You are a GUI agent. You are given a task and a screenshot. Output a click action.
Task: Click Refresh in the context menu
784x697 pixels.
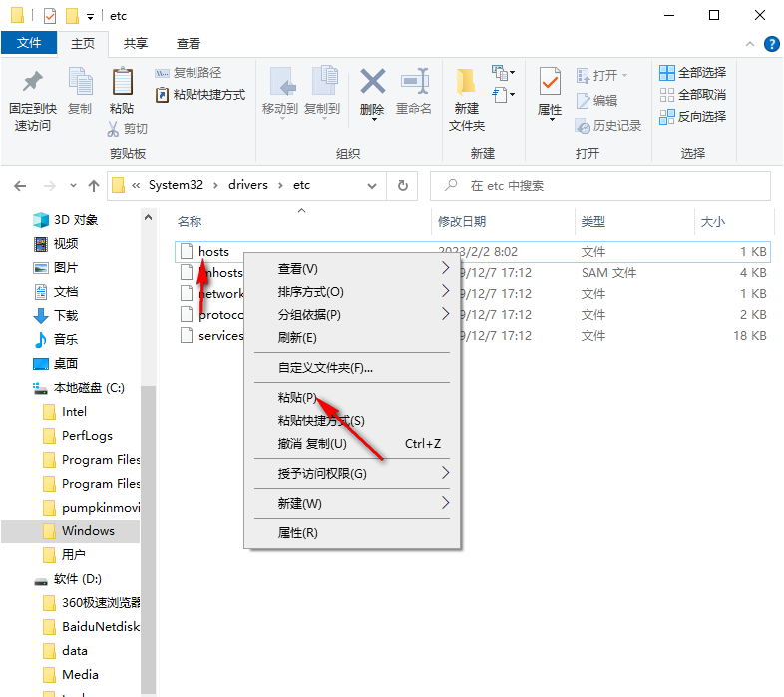tap(352, 338)
